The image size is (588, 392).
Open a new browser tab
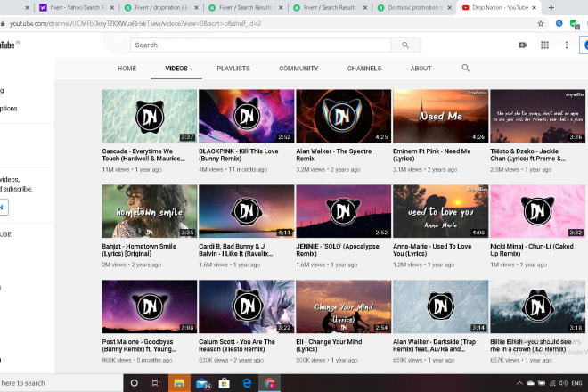tap(553, 7)
